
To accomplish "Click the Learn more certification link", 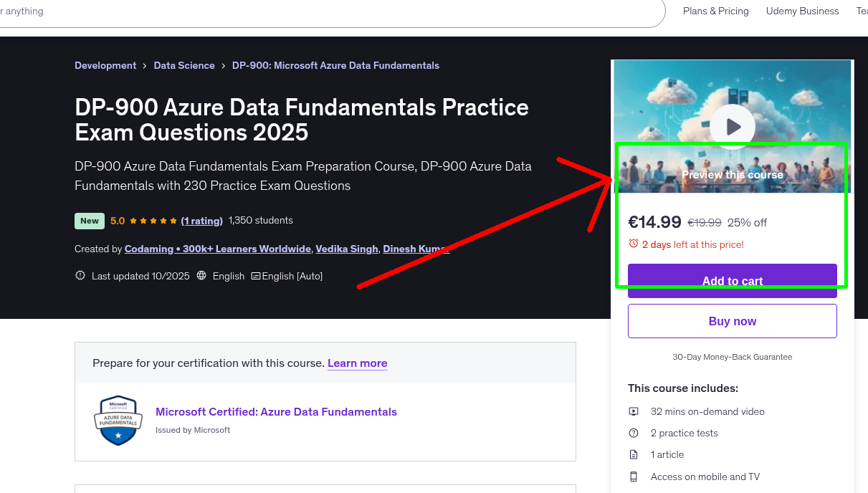I will coord(357,363).
